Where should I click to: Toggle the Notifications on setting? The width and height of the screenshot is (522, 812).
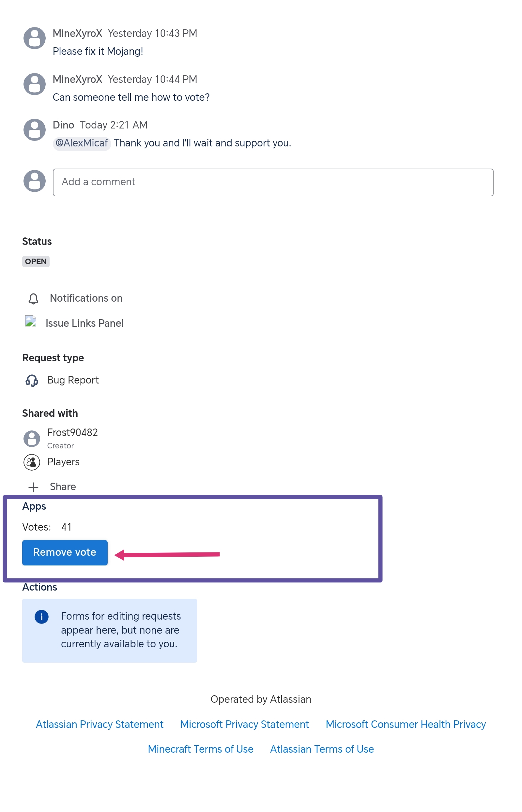point(86,298)
